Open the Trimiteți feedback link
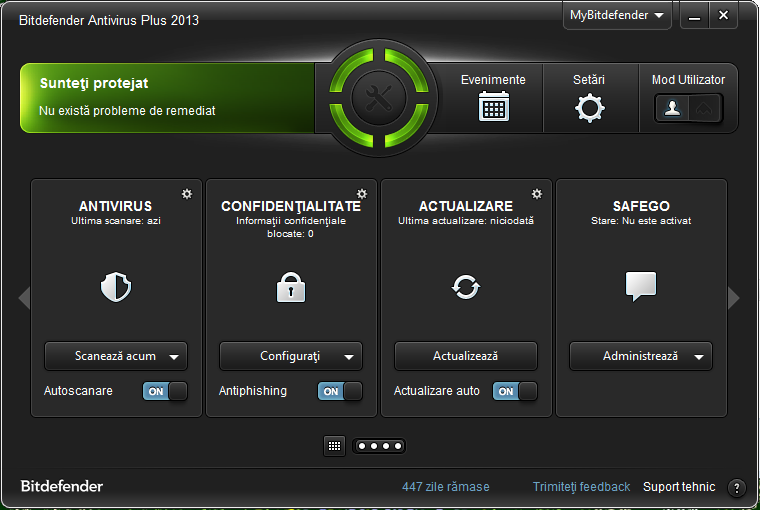Image resolution: width=760 pixels, height=510 pixels. pos(581,487)
